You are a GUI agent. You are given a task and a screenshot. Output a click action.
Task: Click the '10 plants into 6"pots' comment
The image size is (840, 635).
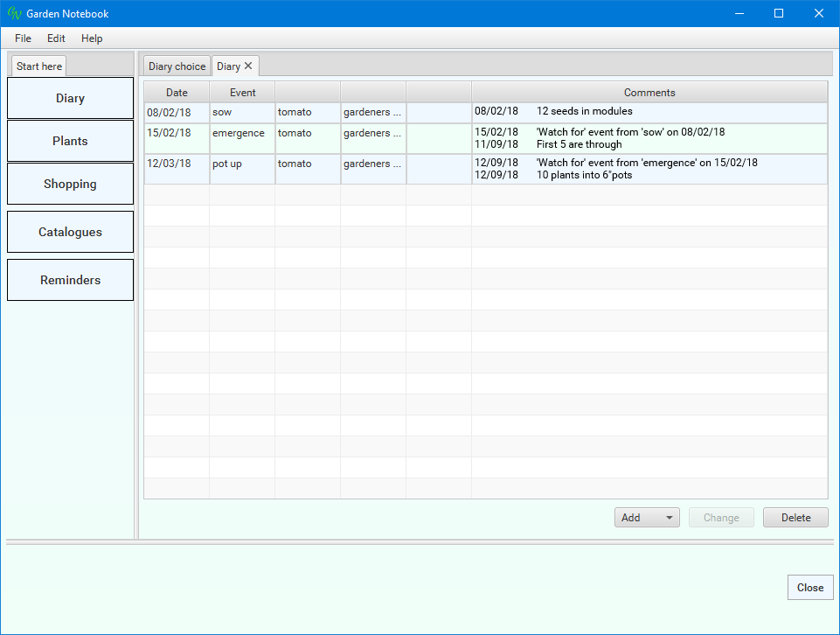click(584, 175)
